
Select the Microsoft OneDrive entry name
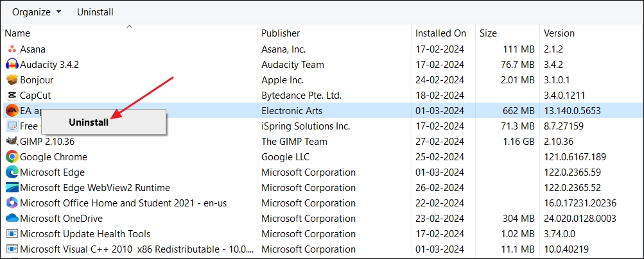click(x=61, y=219)
